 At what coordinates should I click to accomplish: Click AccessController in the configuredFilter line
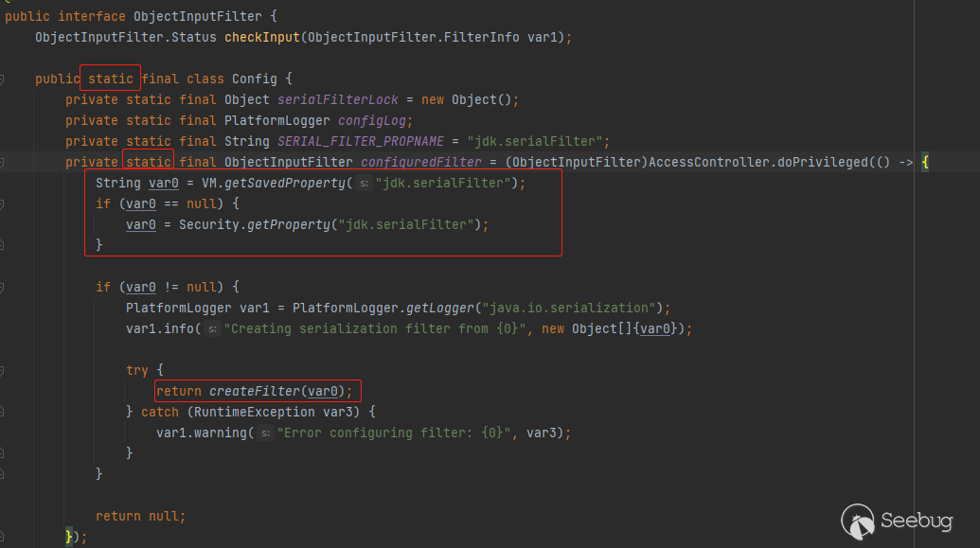coord(710,163)
